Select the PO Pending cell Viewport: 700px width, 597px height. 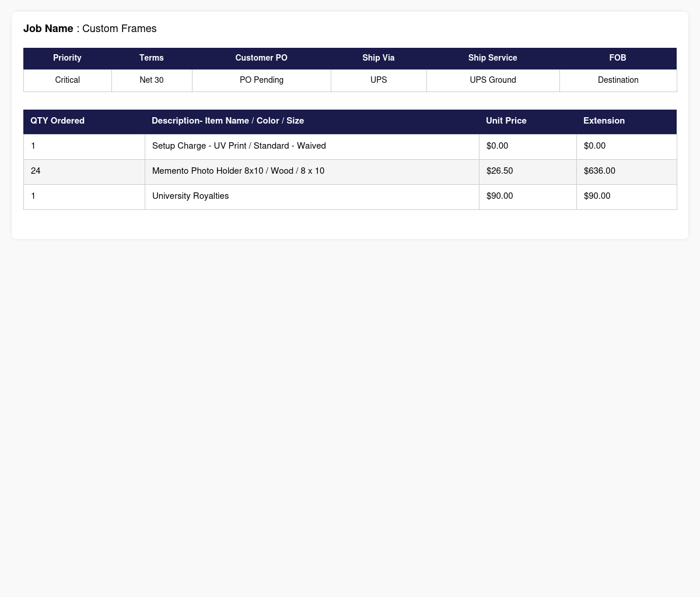click(261, 80)
